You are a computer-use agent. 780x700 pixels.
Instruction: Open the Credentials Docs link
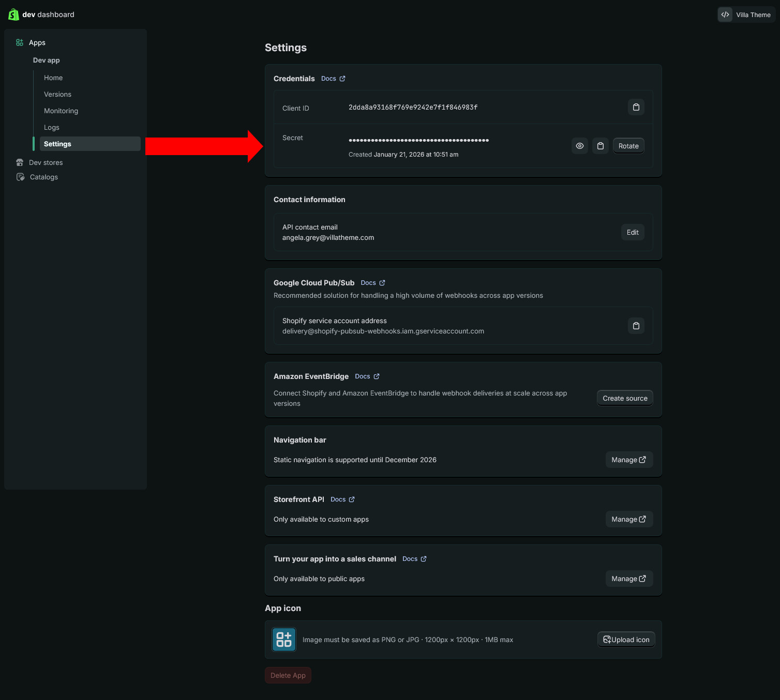[x=333, y=79]
